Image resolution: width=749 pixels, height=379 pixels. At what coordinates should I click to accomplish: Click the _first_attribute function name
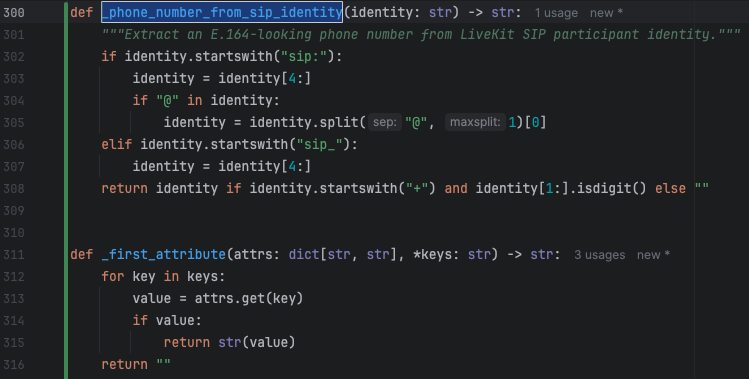click(x=163, y=254)
